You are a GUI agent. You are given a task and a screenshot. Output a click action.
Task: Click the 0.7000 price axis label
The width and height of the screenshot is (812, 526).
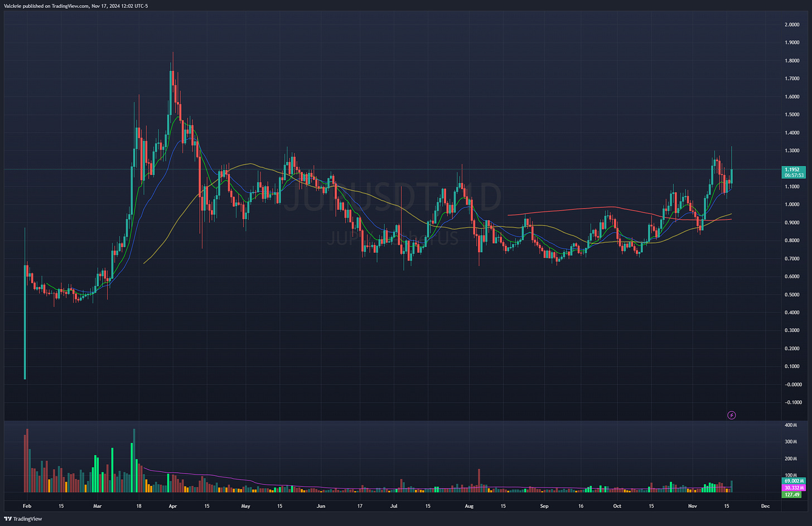point(792,259)
